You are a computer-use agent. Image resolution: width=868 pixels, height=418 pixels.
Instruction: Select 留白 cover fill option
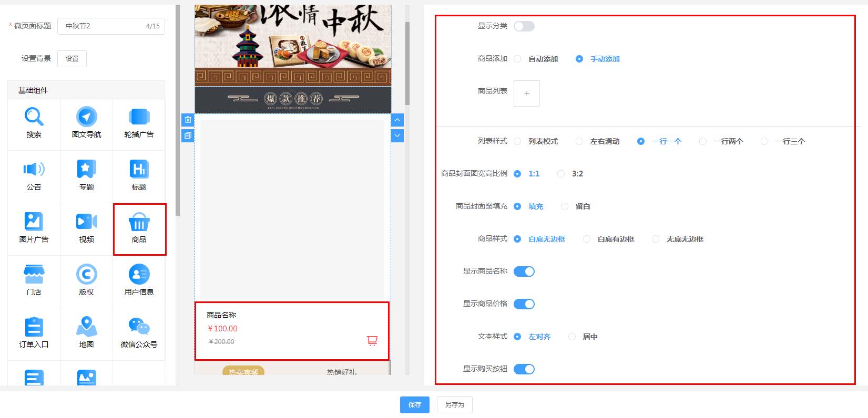(576, 206)
